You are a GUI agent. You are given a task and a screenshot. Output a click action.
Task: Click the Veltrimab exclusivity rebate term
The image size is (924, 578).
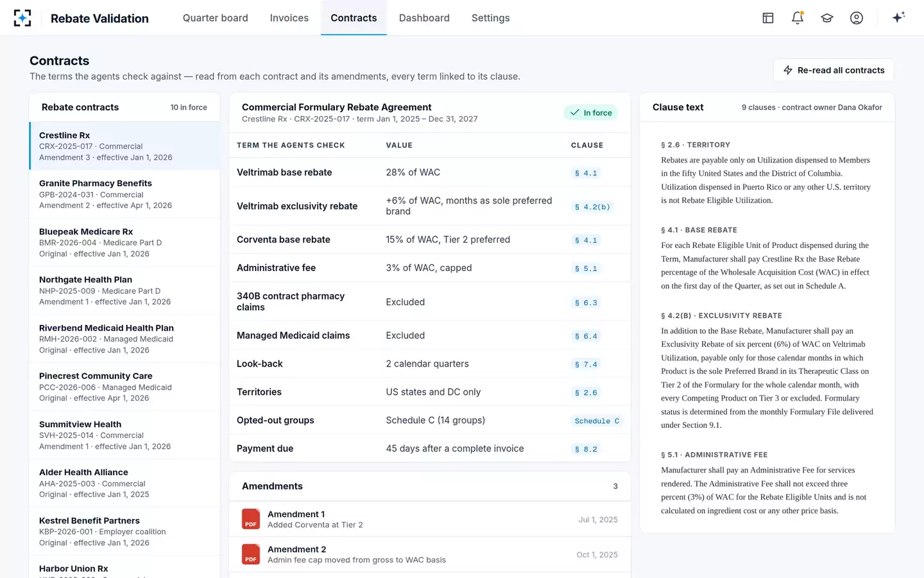pos(297,206)
